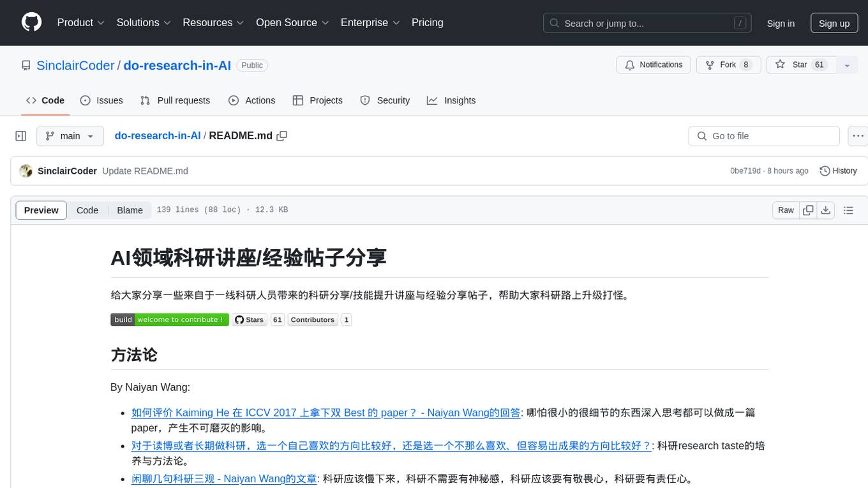Click the AI领域科研讲座 heading

248,257
